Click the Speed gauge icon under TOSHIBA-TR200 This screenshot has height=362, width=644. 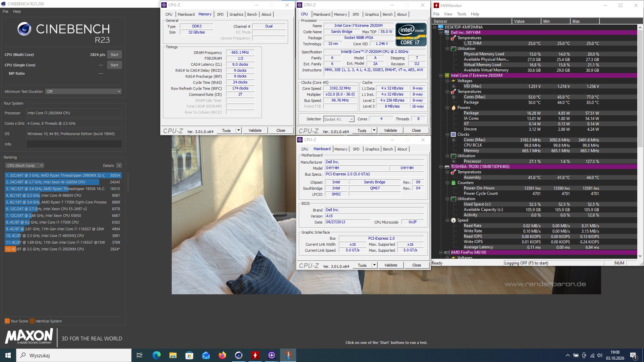[453, 220]
